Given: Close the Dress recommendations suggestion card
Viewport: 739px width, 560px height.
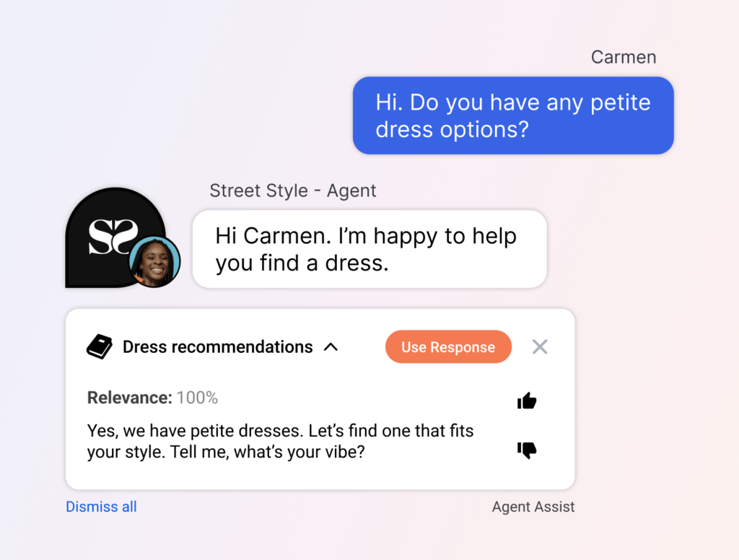Looking at the screenshot, I should tap(540, 347).
